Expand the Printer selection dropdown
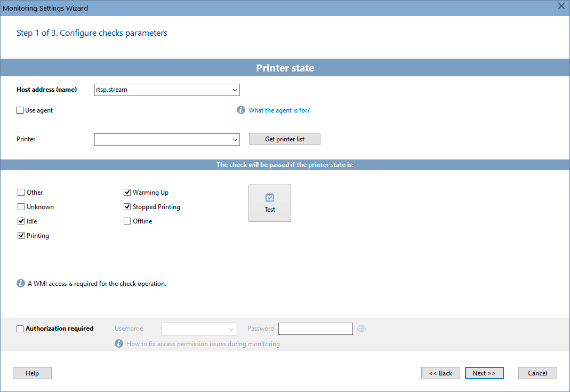570x392 pixels. coord(235,139)
